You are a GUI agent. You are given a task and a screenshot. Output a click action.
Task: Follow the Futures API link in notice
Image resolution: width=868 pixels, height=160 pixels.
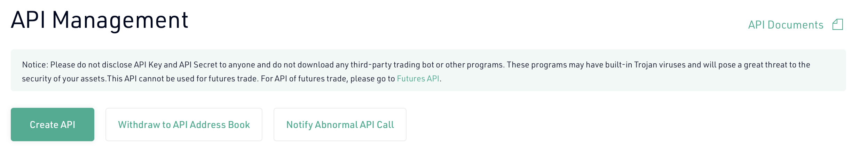pos(418,79)
